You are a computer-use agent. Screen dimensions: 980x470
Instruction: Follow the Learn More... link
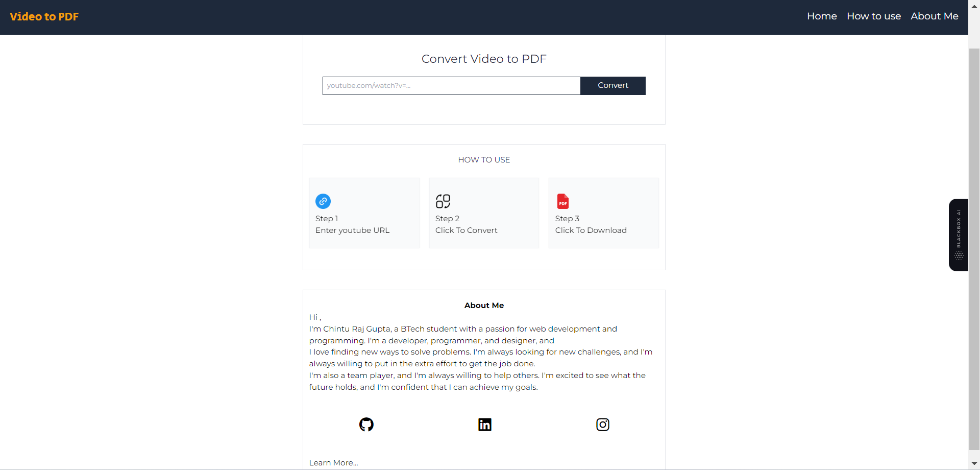coord(333,463)
